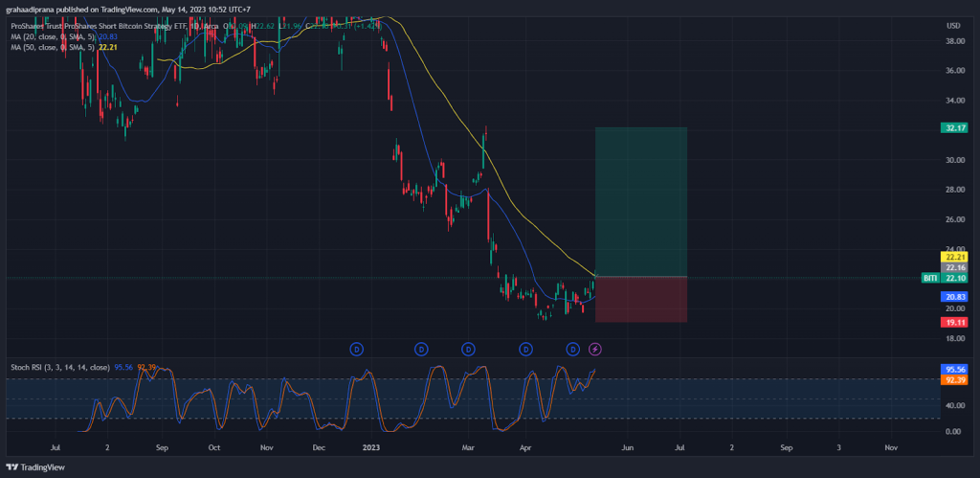Click the Dec label on time axis
The image size is (980, 478).
[x=319, y=448]
